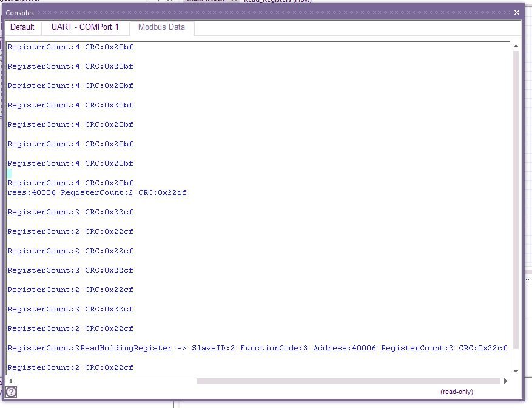The image size is (532, 408).
Task: Click the vertical scrollbar up arrow
Action: tap(516, 46)
